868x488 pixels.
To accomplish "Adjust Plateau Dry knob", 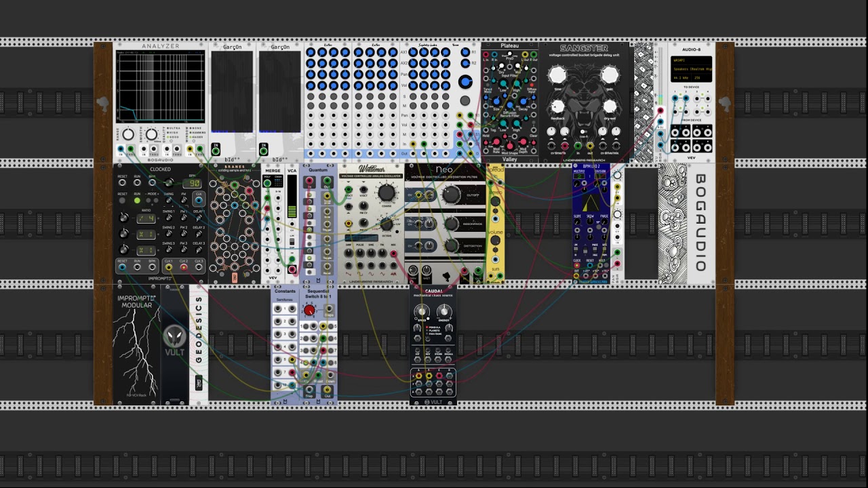I will (x=501, y=66).
